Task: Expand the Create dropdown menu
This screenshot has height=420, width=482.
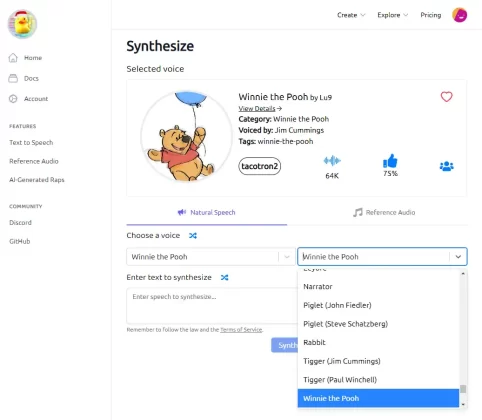Action: [x=351, y=15]
